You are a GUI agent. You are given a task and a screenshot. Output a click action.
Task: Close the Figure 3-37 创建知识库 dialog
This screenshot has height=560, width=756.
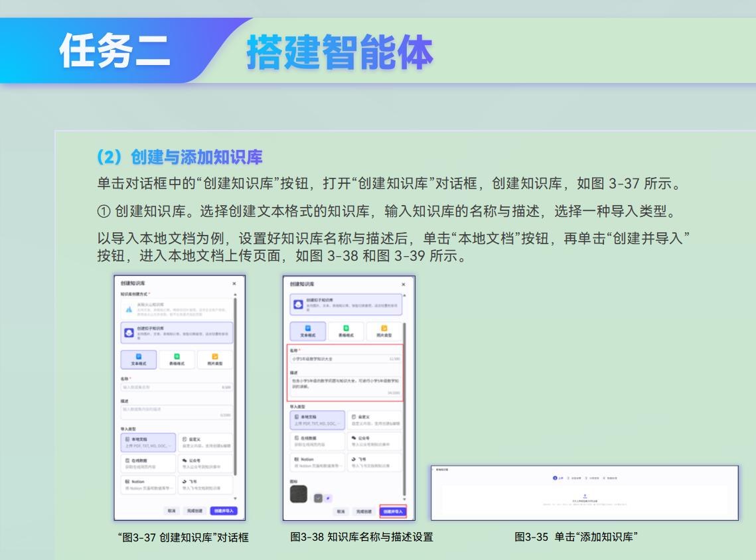coord(234,283)
